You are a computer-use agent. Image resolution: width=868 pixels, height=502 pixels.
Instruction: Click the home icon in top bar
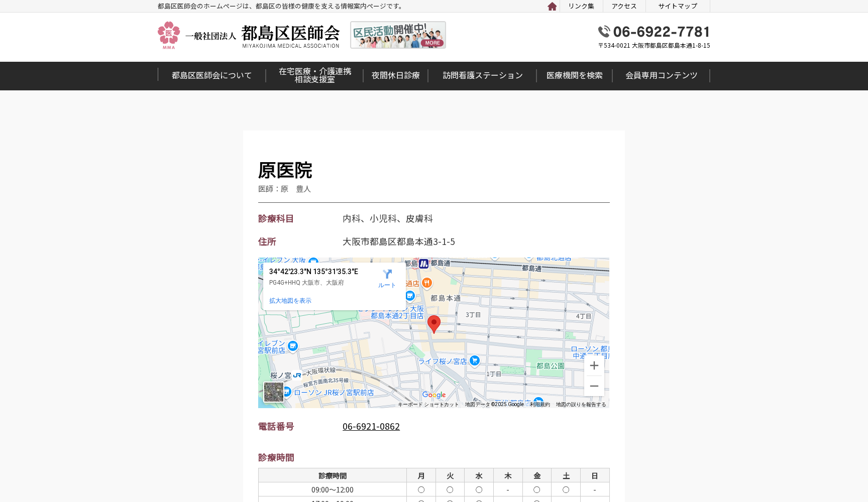[552, 7]
